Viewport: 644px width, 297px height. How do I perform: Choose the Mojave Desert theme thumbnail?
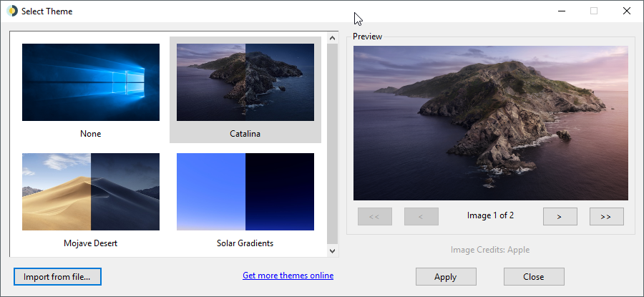click(x=91, y=192)
